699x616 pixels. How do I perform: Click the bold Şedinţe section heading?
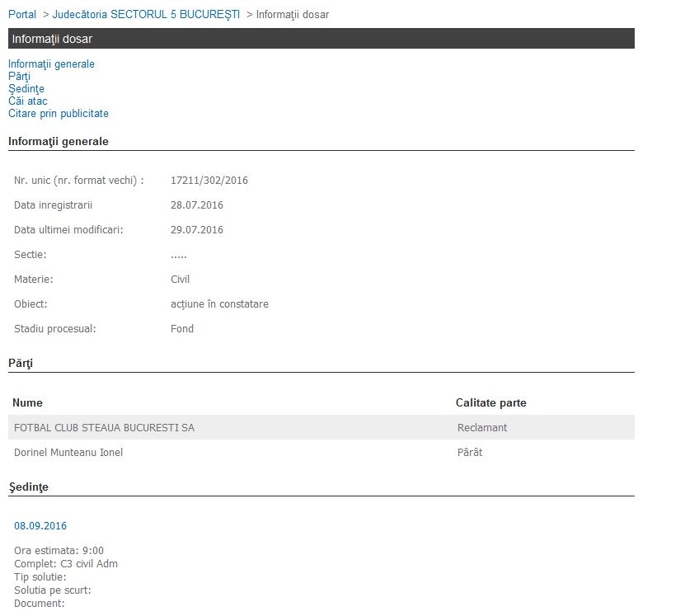pos(28,487)
